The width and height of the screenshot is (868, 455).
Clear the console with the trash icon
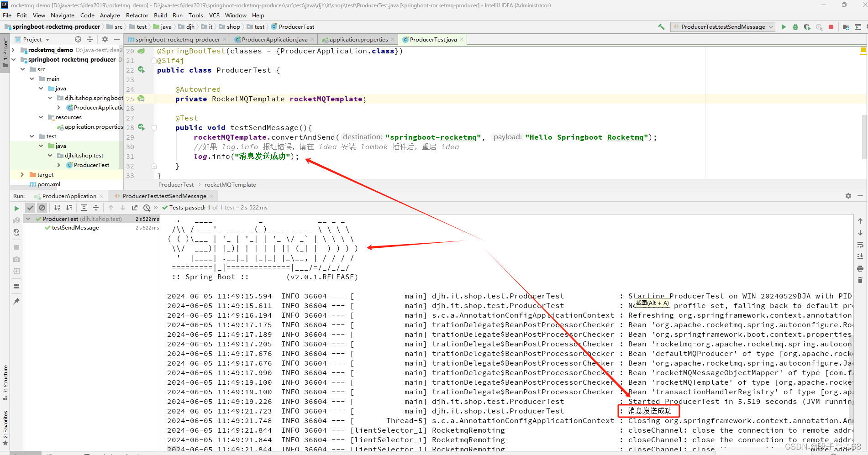click(860, 280)
